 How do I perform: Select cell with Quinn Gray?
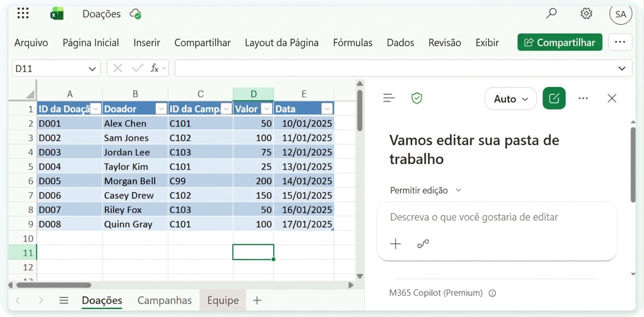pos(135,224)
